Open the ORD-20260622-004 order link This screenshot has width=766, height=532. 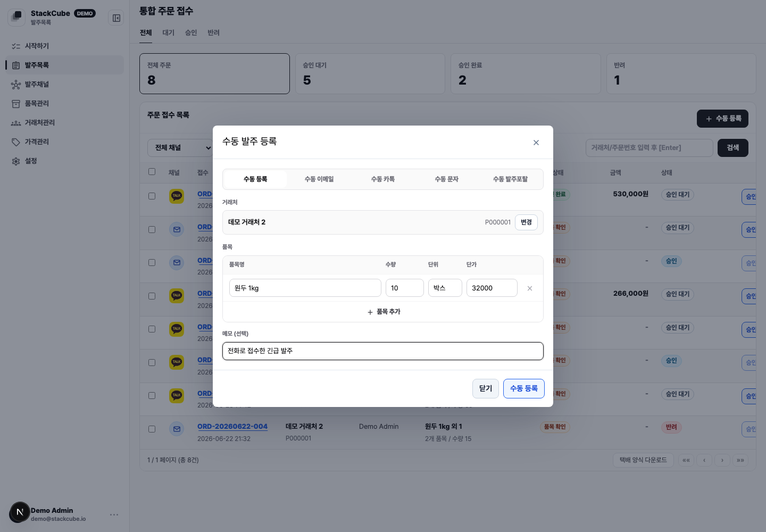pyautogui.click(x=232, y=427)
